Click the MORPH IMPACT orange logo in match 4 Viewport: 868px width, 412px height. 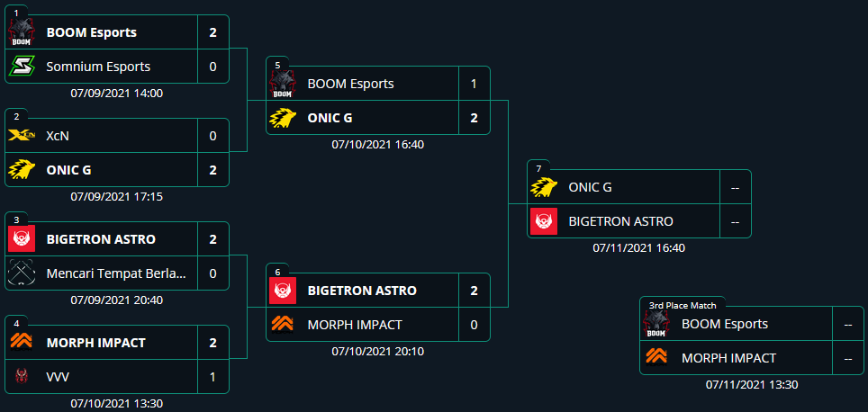click(x=22, y=343)
